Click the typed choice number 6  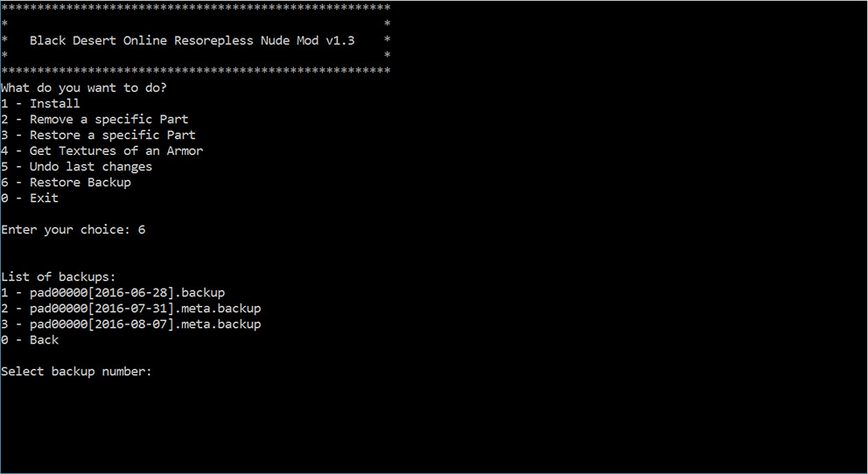click(142, 229)
